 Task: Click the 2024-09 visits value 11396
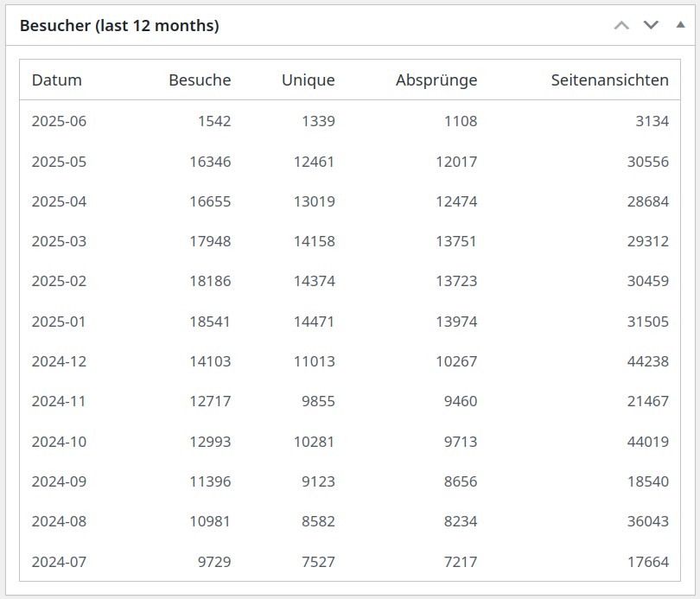pyautogui.click(x=210, y=481)
